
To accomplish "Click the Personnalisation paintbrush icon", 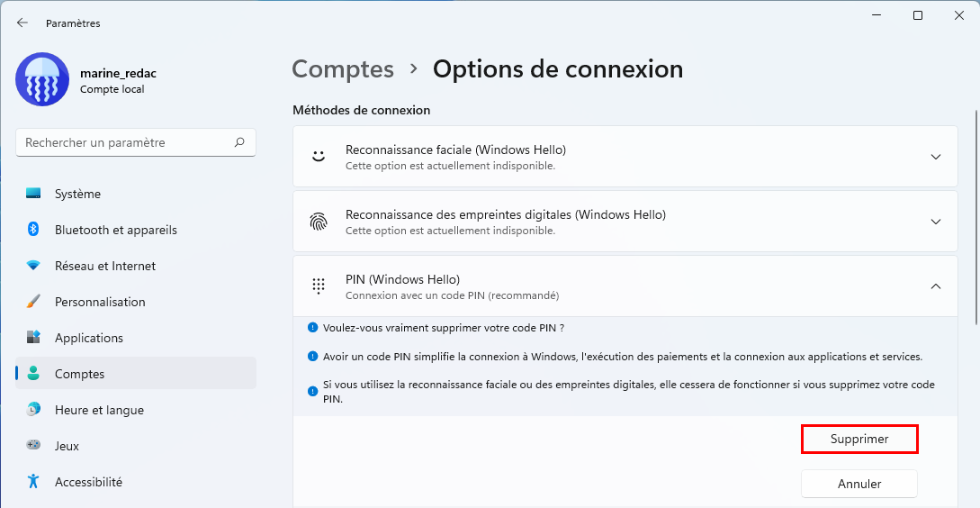I will coord(33,302).
